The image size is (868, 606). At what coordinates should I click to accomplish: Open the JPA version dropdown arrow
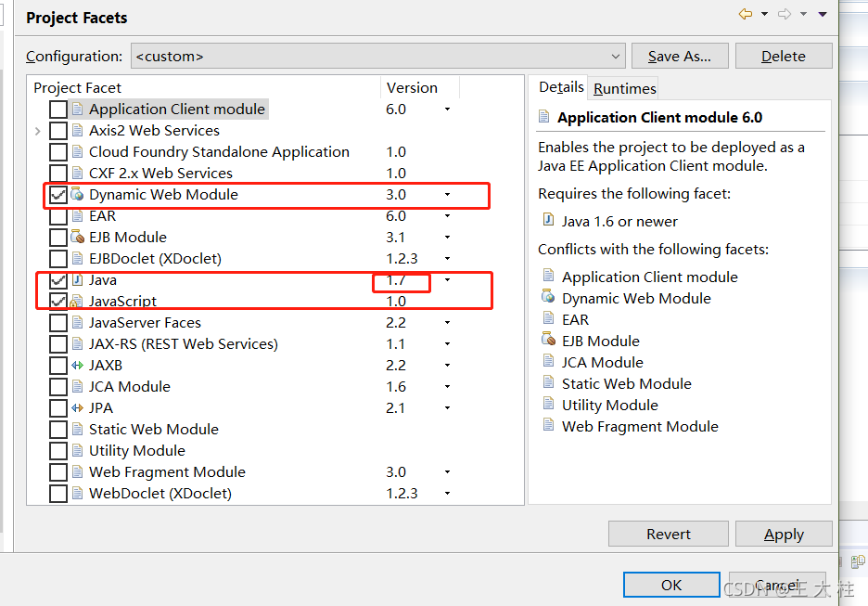coord(447,408)
